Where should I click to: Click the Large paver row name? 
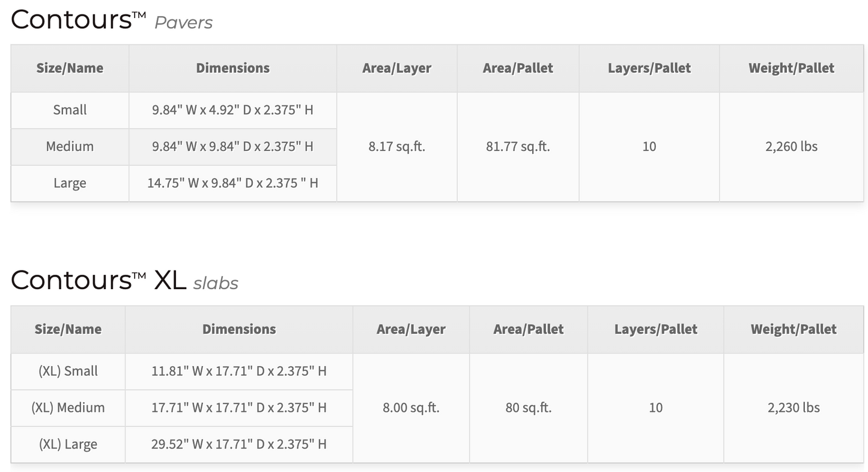pos(70,183)
